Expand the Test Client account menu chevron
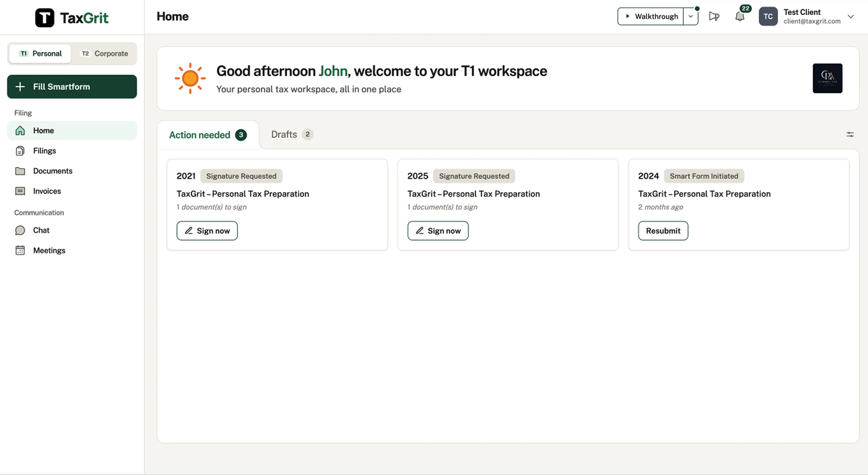Viewport: 868px width, 476px height. 851,16
